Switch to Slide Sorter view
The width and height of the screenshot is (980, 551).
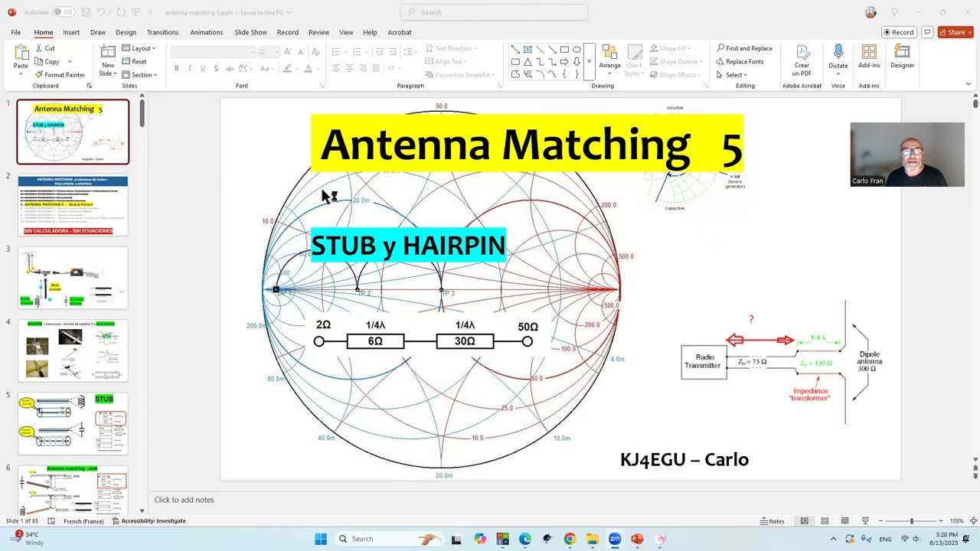pyautogui.click(x=825, y=521)
